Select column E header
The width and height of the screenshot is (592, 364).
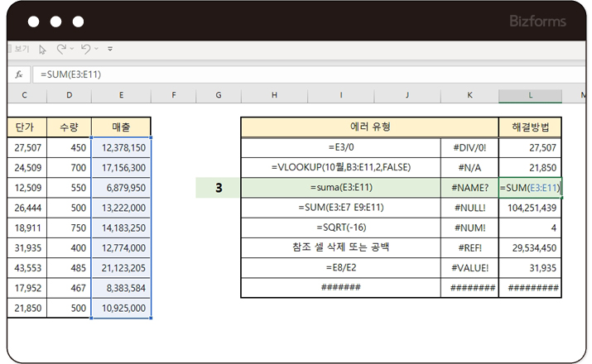(x=121, y=95)
